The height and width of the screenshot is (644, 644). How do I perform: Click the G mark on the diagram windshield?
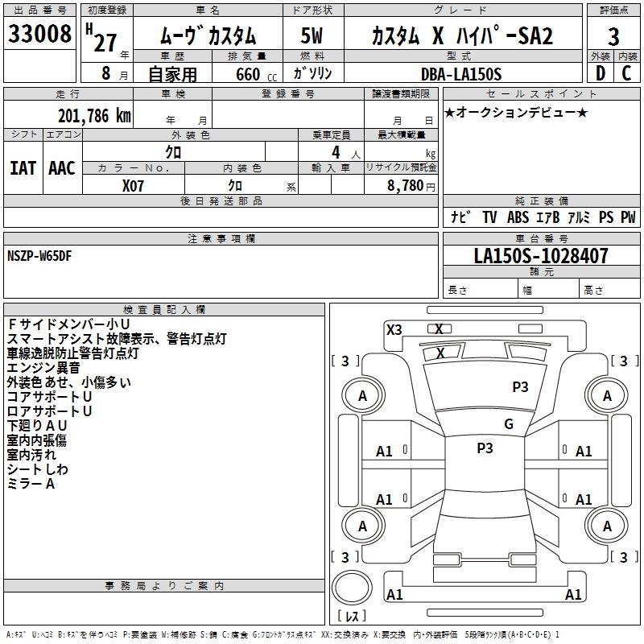pyautogui.click(x=509, y=424)
